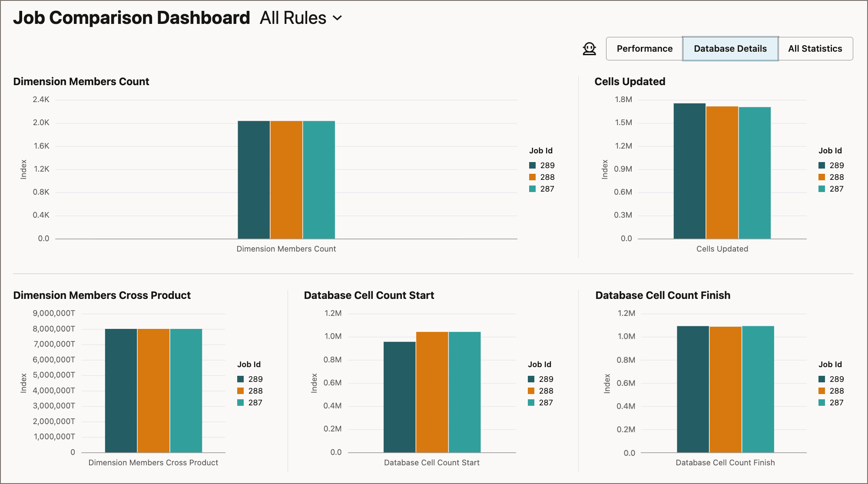Select the tallest bar in Cells Updated chart
This screenshot has height=484, width=868.
689,169
